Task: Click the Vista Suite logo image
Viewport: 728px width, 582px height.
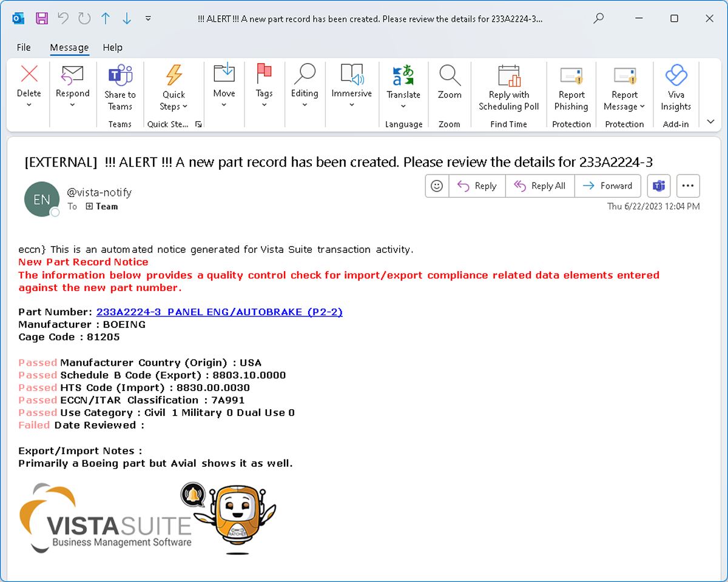Action: (x=107, y=518)
